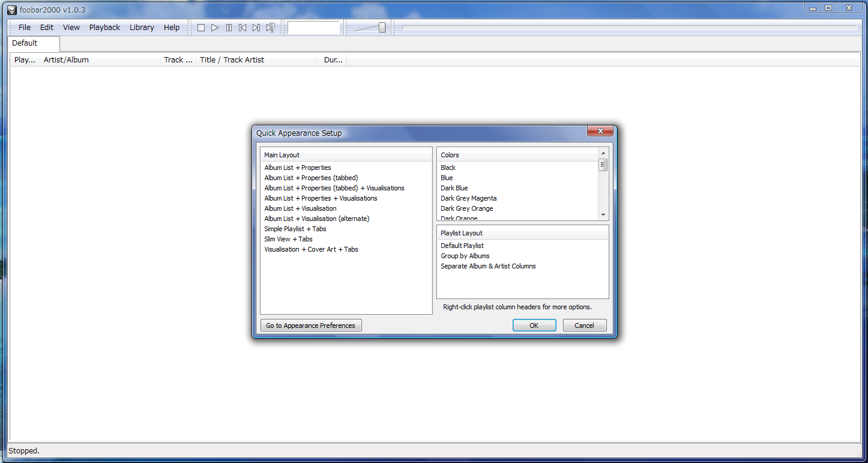The width and height of the screenshot is (868, 463).
Task: Select Album List + Properties (tabbed)
Action: [311, 178]
